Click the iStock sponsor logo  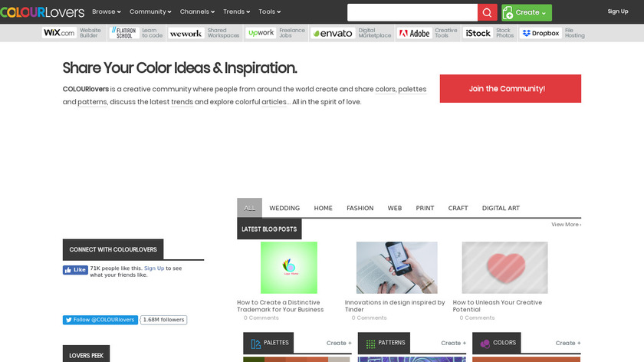[x=478, y=33]
